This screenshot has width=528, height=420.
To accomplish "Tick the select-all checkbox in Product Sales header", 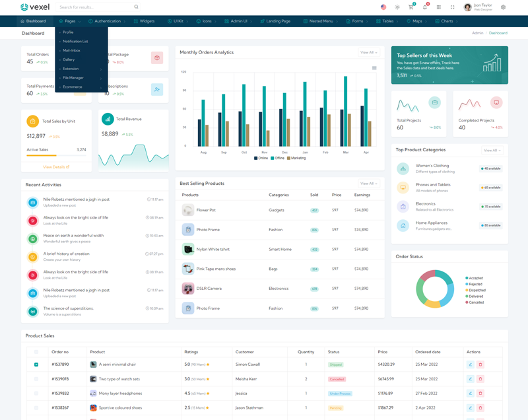I will [36, 352].
